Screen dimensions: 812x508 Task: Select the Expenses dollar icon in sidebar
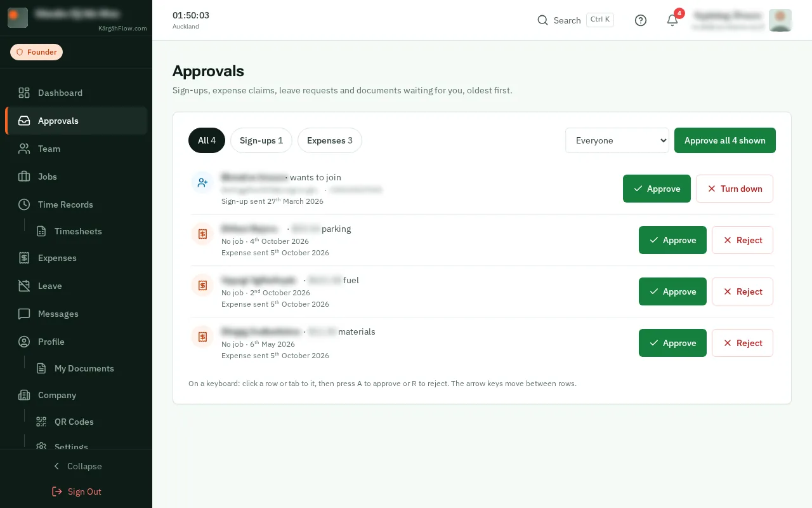[x=24, y=258]
